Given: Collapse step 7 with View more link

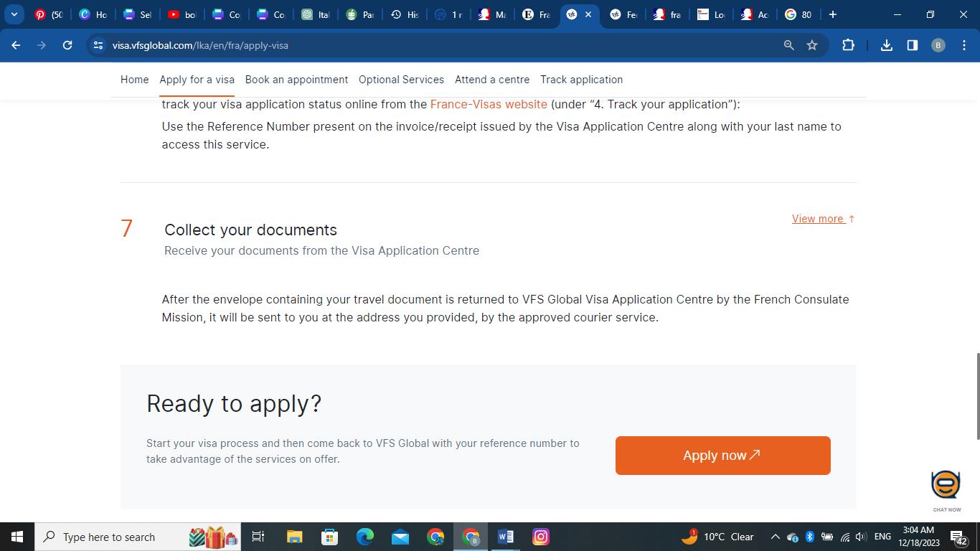Looking at the screenshot, I should click(822, 219).
